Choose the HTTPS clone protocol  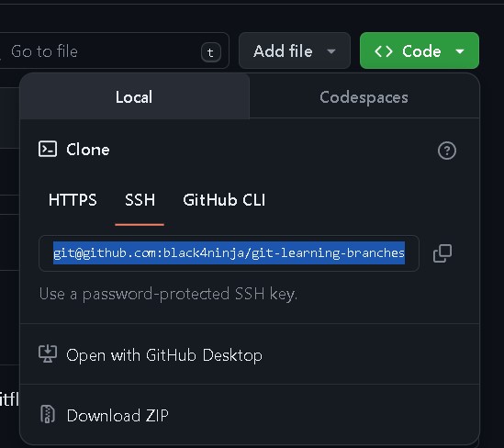click(x=73, y=200)
